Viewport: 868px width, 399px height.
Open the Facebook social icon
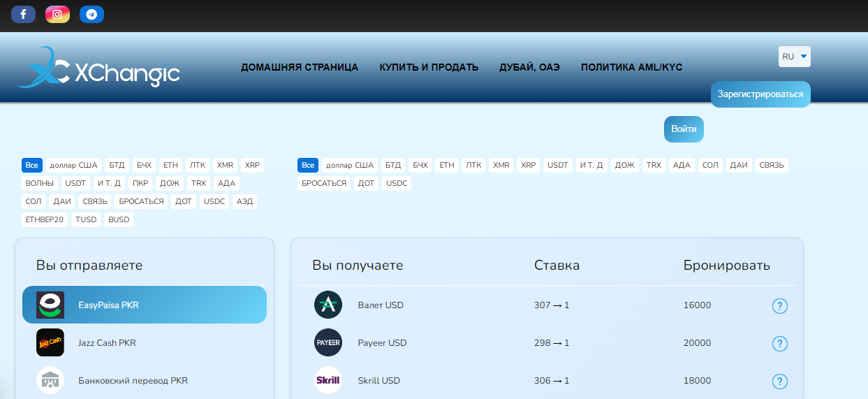(23, 14)
